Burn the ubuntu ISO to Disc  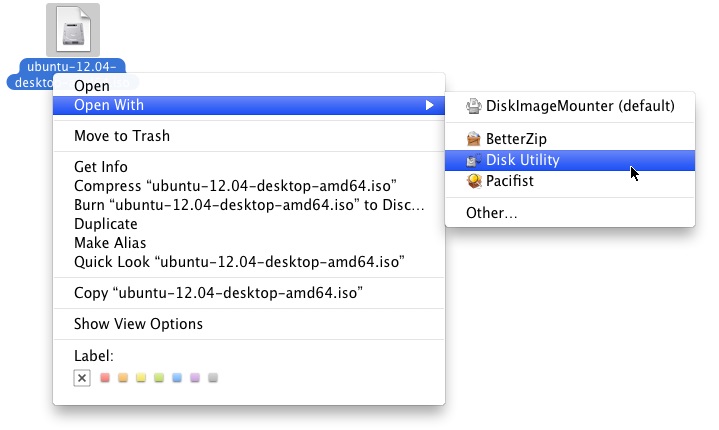(249, 204)
